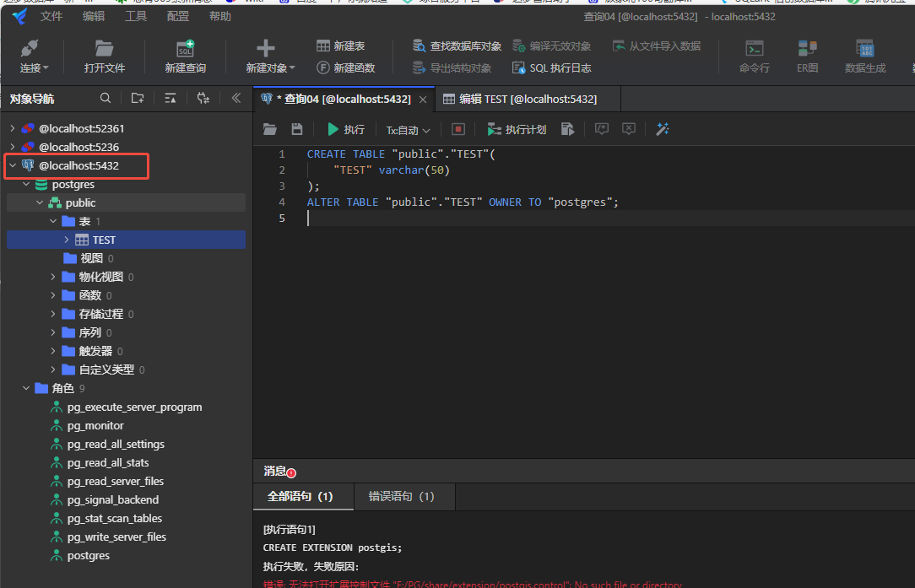915x588 pixels.
Task: Click 编译无效对象
Action: [x=551, y=46]
